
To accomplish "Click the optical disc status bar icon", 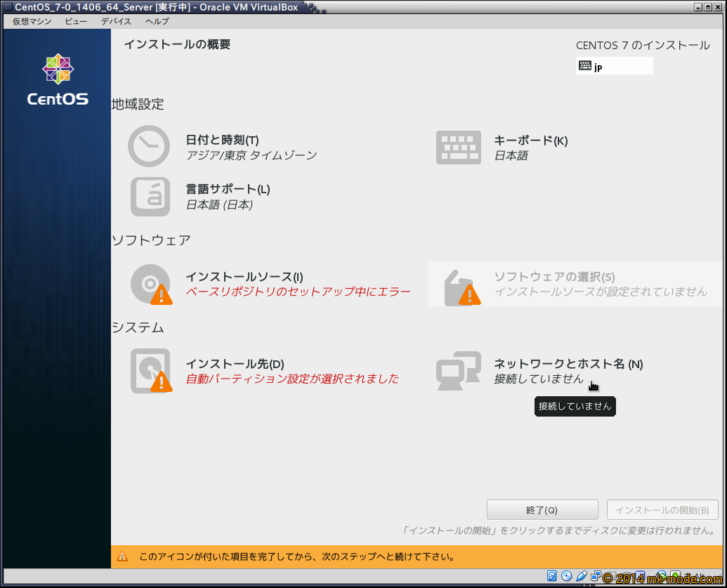I will tap(567, 576).
